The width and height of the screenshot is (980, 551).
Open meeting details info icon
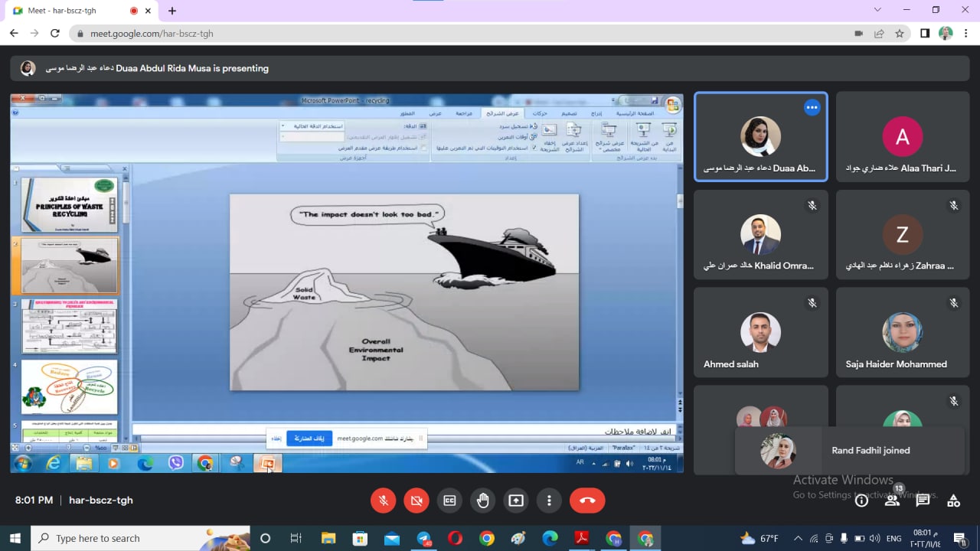861,500
